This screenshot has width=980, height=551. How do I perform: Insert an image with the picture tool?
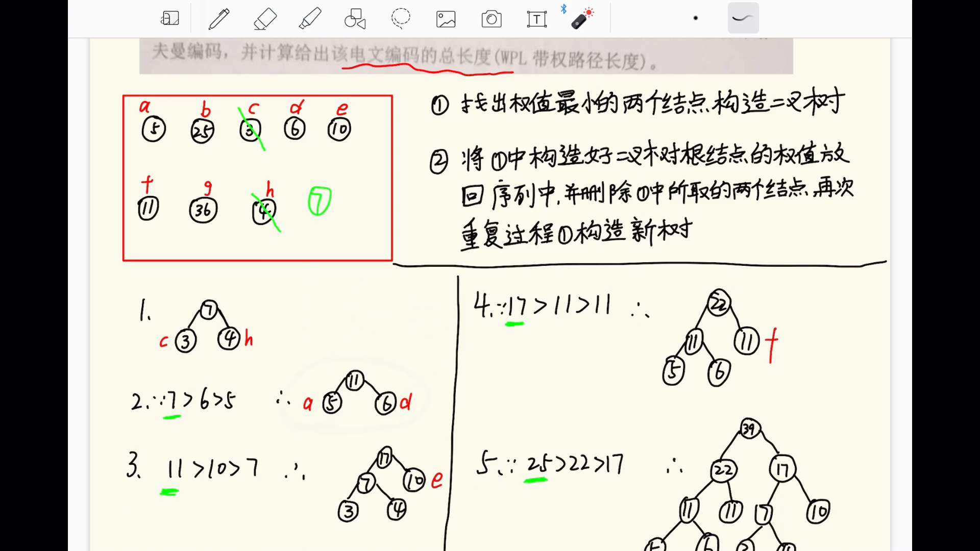click(446, 19)
